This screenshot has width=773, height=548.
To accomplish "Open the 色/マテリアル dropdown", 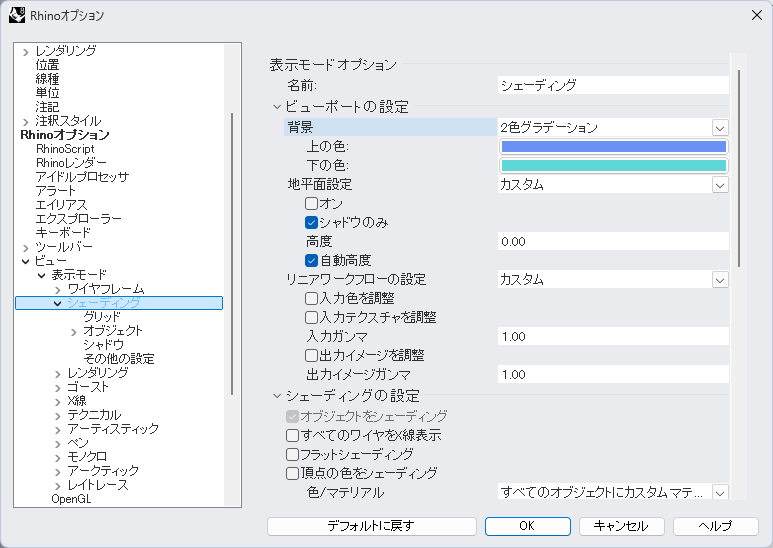I will pyautogui.click(x=720, y=492).
